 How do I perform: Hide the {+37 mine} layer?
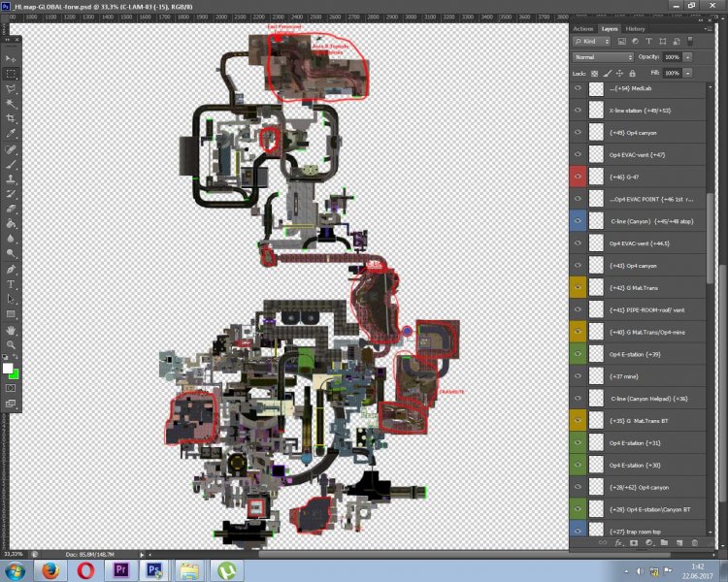point(579,376)
